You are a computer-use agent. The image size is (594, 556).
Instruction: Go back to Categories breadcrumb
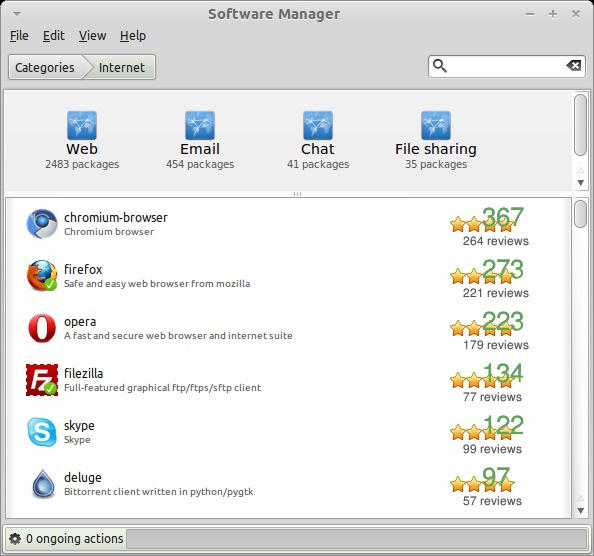pos(45,67)
